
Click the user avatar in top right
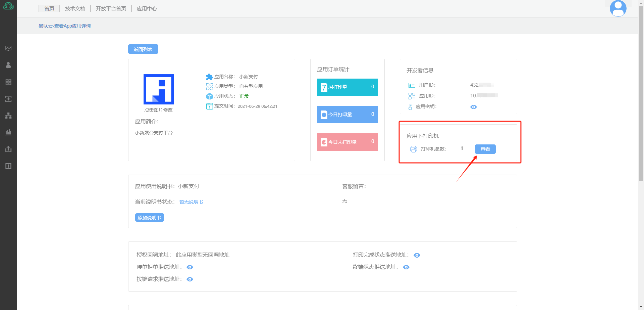[618, 8]
